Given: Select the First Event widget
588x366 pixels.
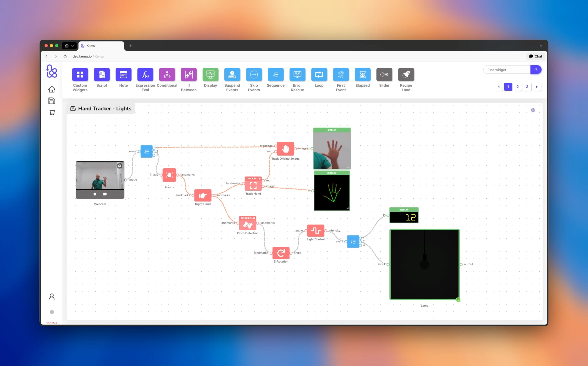Looking at the screenshot, I should [341, 75].
